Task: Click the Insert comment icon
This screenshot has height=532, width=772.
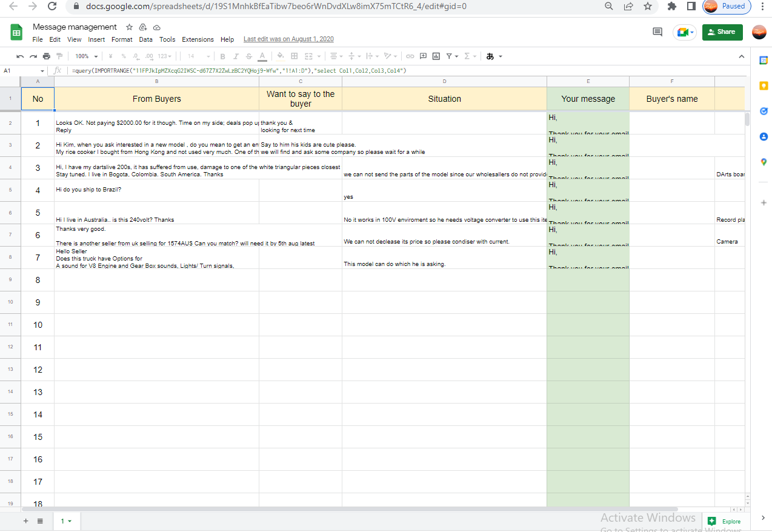Action: pos(423,56)
